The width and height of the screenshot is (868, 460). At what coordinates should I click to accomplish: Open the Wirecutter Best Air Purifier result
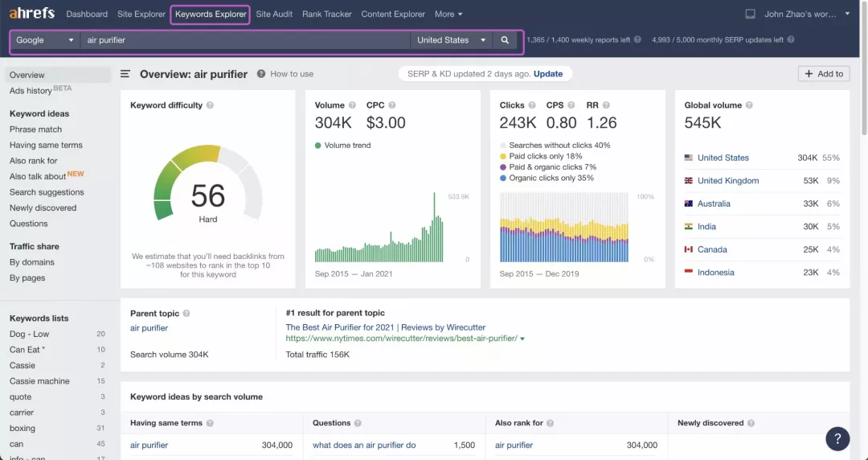pos(385,327)
